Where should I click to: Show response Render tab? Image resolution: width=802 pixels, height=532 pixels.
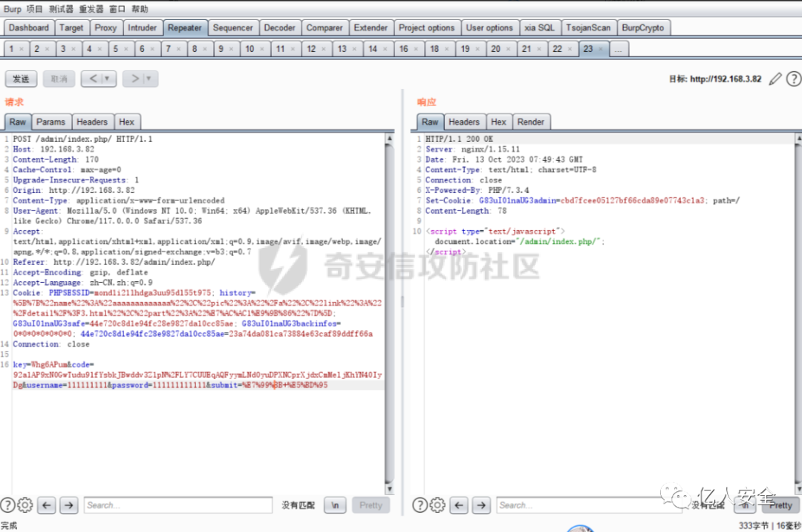pyautogui.click(x=530, y=122)
